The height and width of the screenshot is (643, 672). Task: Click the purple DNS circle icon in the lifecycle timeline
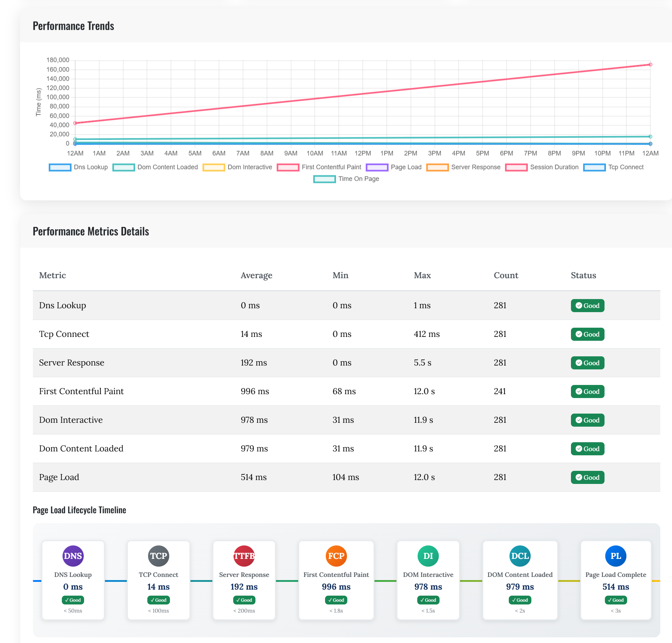73,556
